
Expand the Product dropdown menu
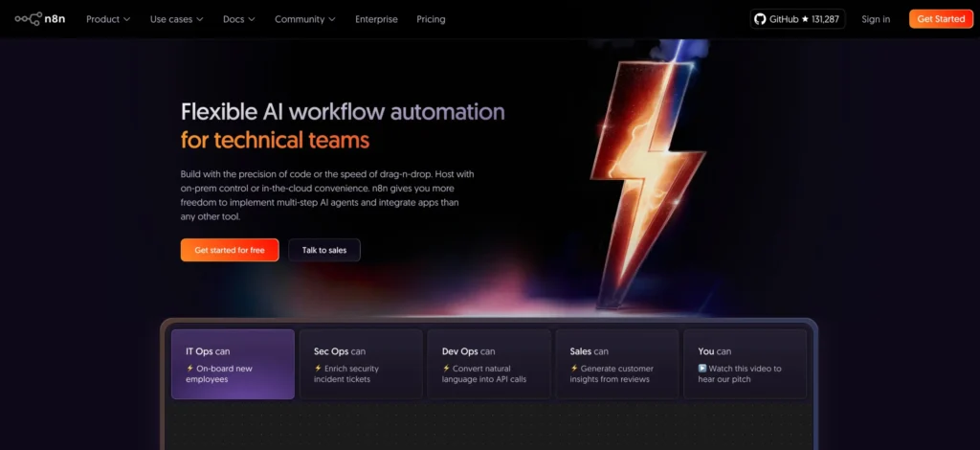(107, 19)
